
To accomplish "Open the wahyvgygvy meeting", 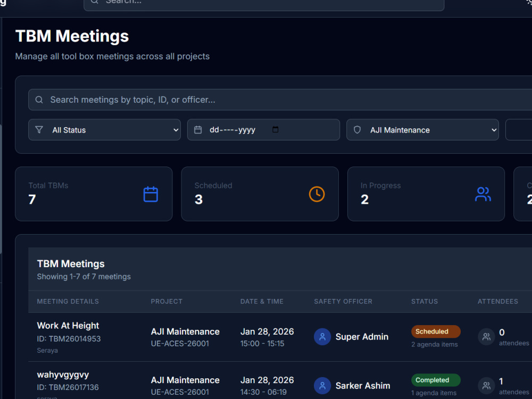I will tap(63, 375).
